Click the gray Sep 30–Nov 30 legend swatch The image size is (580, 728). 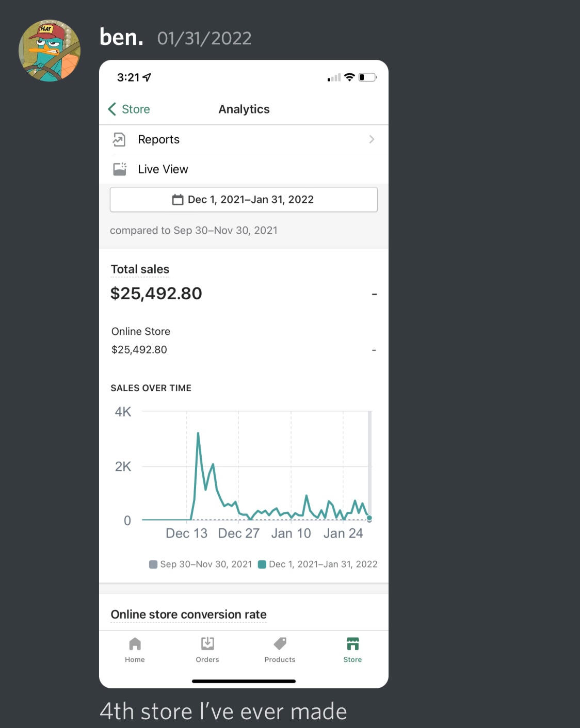tap(153, 564)
